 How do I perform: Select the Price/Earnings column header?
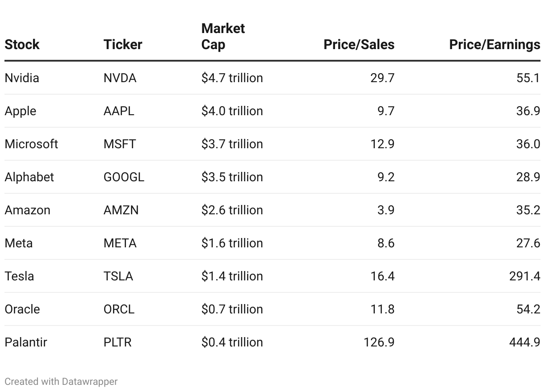[494, 45]
